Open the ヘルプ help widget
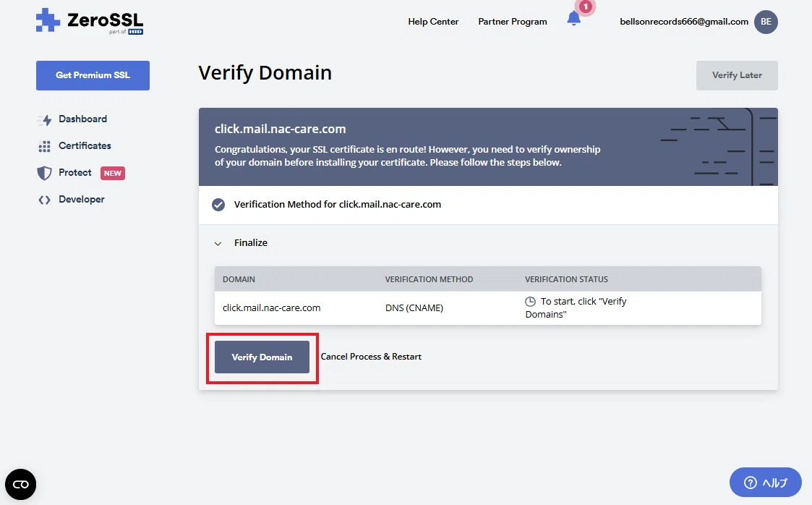 pyautogui.click(x=766, y=483)
